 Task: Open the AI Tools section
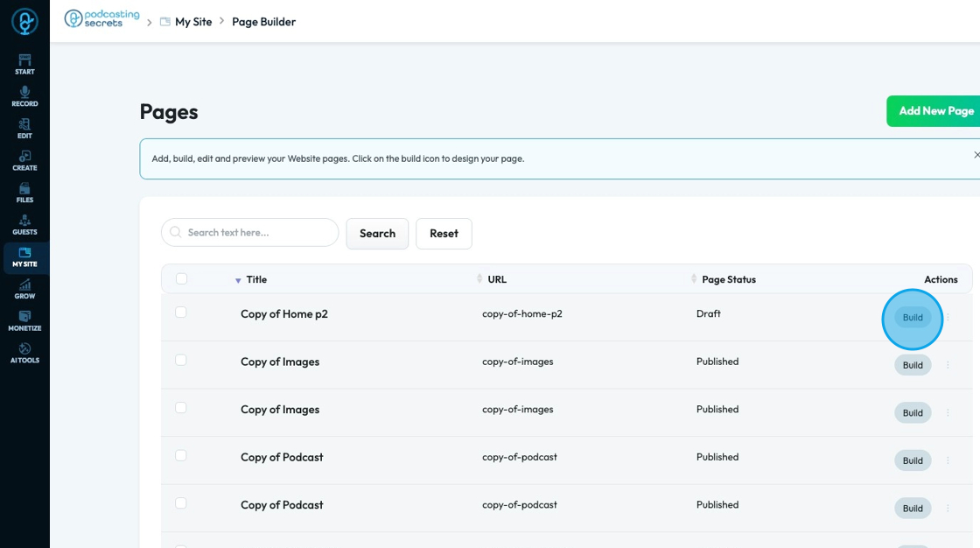click(x=24, y=354)
